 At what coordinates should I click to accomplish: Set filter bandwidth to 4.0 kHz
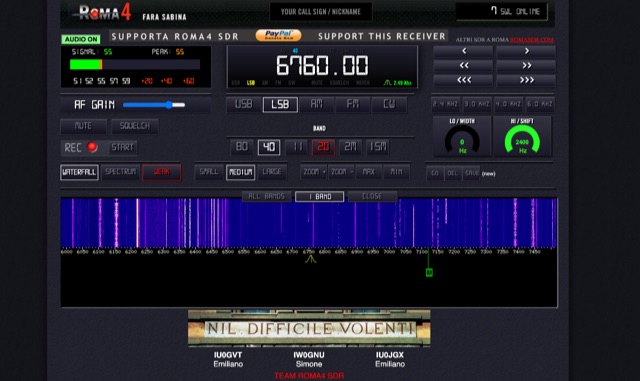[x=508, y=105]
